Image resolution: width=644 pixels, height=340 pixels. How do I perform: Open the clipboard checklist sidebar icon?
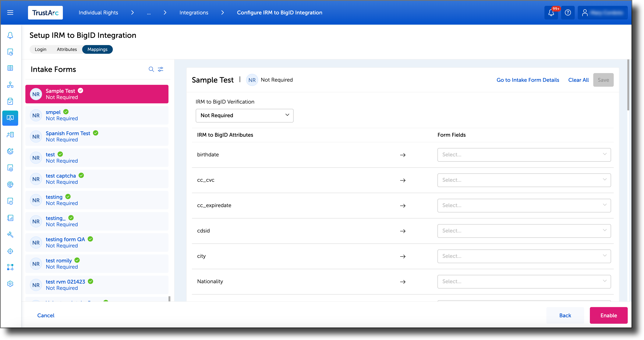click(x=10, y=101)
